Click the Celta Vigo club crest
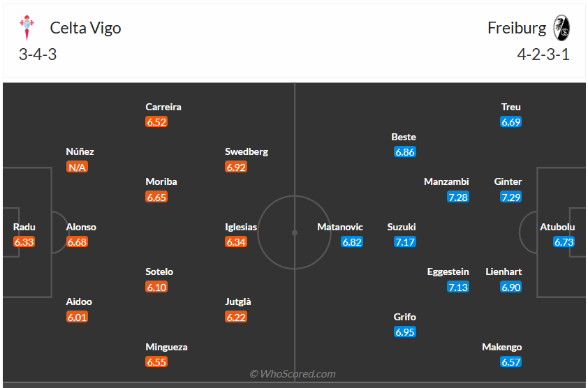Screen dimensions: 588x388 click(x=27, y=28)
